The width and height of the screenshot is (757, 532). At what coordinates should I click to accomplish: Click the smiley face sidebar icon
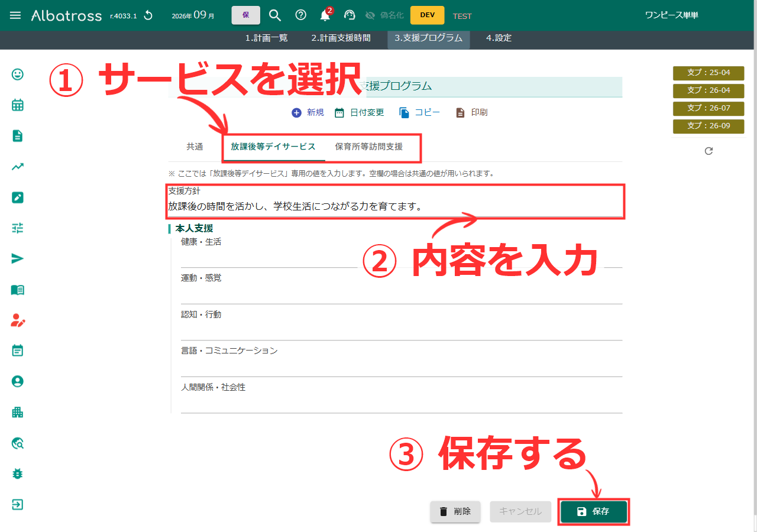pos(18,74)
